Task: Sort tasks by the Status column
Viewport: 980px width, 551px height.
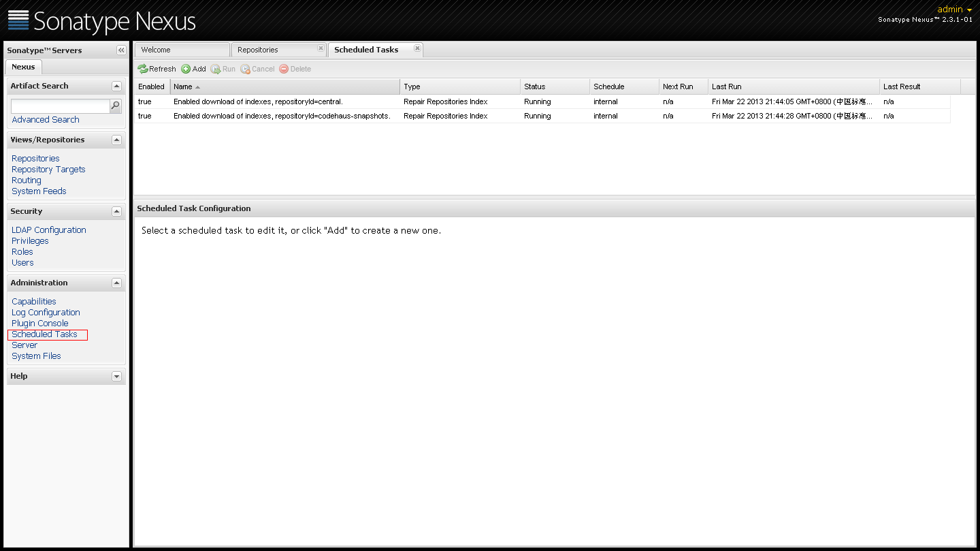Action: click(x=555, y=86)
